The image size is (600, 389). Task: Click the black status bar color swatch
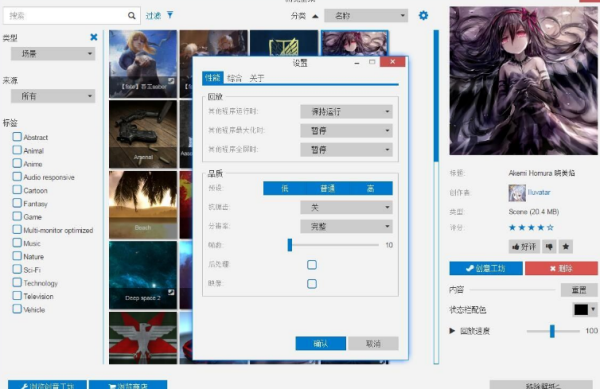pos(581,309)
